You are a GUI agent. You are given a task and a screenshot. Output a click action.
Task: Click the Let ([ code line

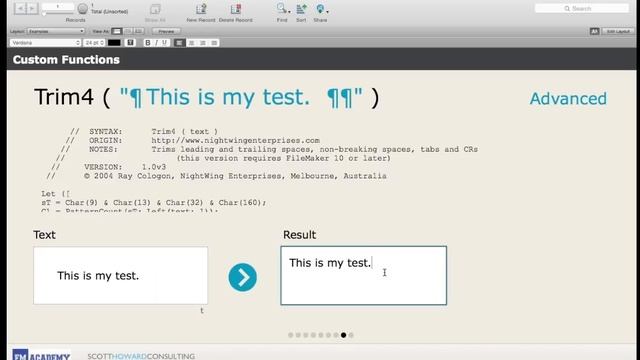pyautogui.click(x=56, y=194)
